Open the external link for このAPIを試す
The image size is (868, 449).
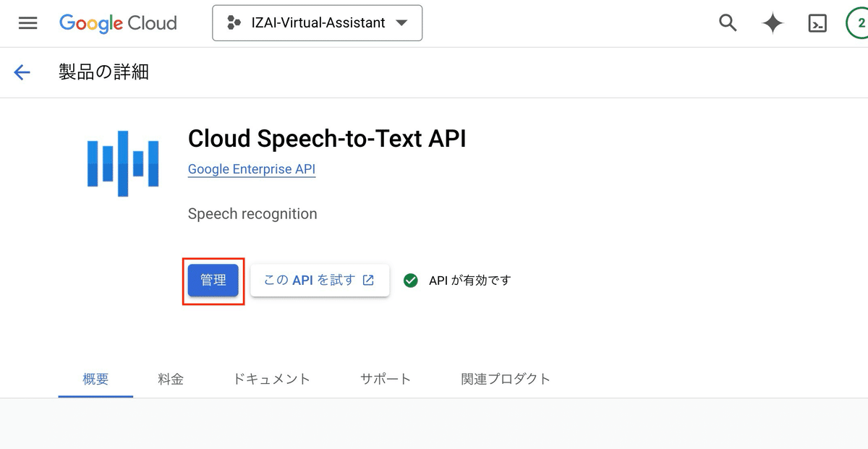[x=368, y=280]
